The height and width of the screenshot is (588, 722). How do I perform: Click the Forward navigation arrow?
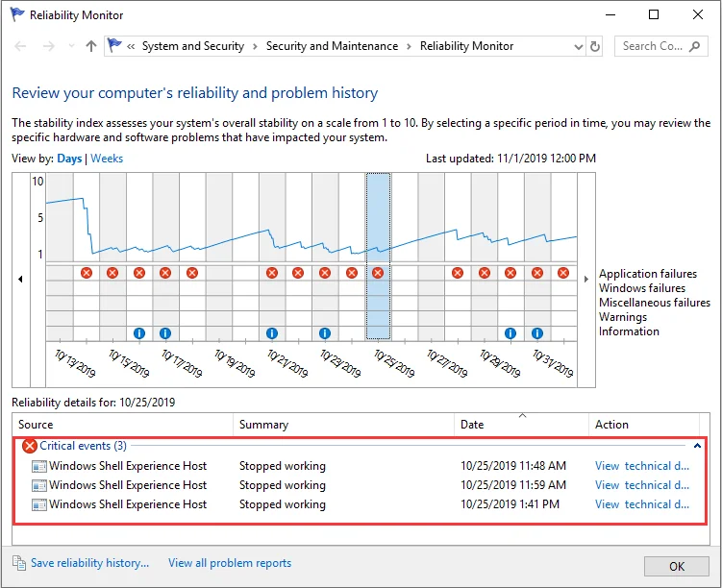click(48, 46)
